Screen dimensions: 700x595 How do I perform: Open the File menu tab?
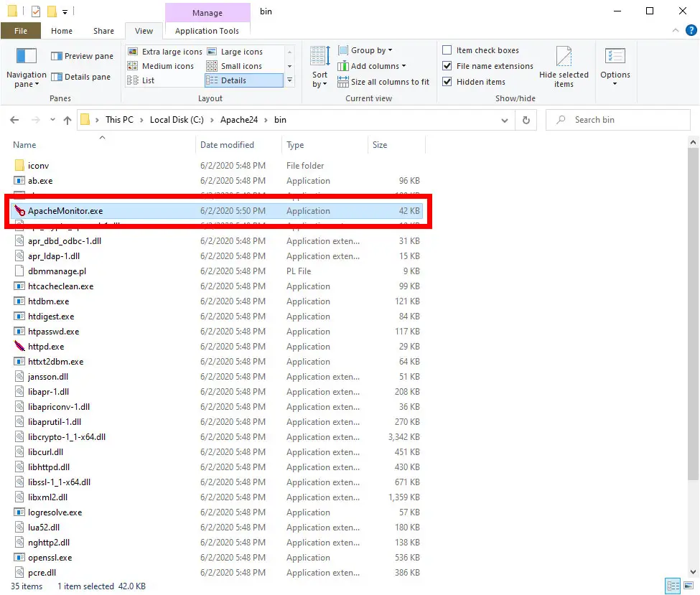pyautogui.click(x=21, y=31)
